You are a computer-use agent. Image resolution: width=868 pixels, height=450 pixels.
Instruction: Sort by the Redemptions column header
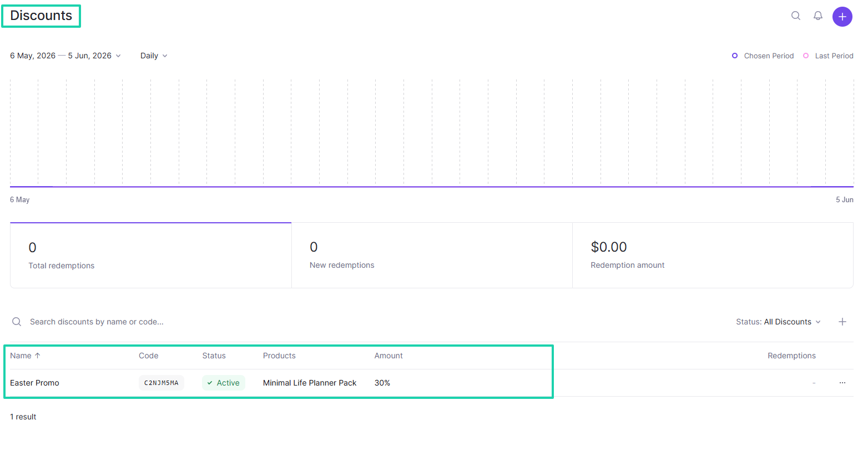(x=791, y=356)
